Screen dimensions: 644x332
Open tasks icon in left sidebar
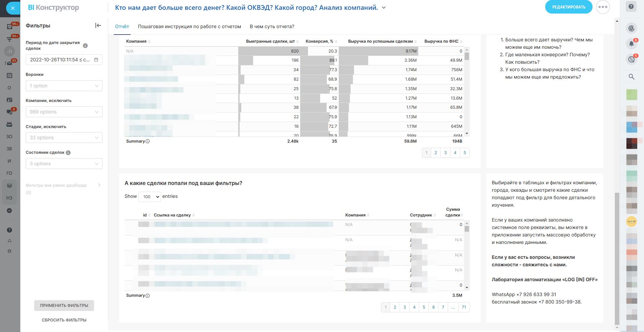click(x=9, y=26)
